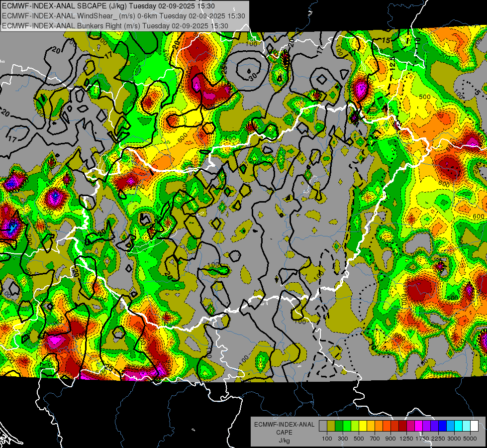Click the 100 tick label in legend
Image resolution: width=487 pixels, height=448 pixels.
click(x=327, y=439)
